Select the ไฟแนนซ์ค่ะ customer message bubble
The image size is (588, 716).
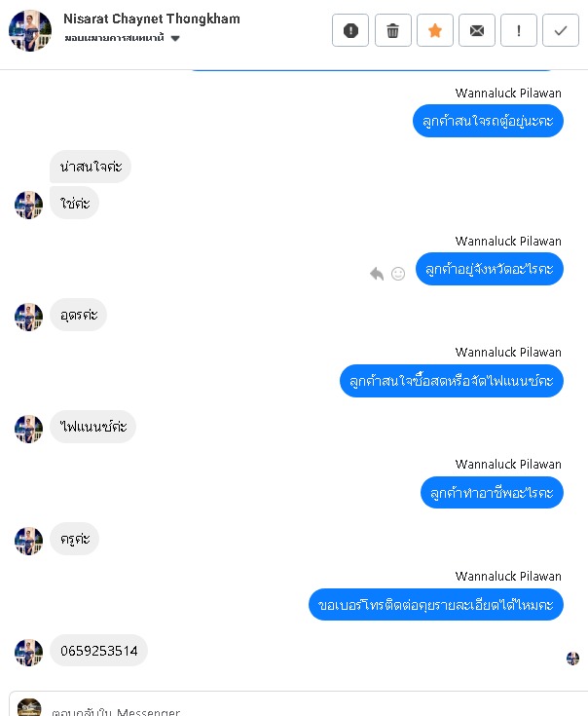tap(93, 427)
